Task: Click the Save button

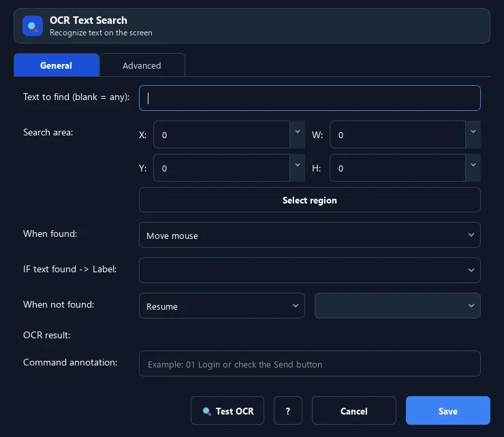Action: click(x=447, y=410)
